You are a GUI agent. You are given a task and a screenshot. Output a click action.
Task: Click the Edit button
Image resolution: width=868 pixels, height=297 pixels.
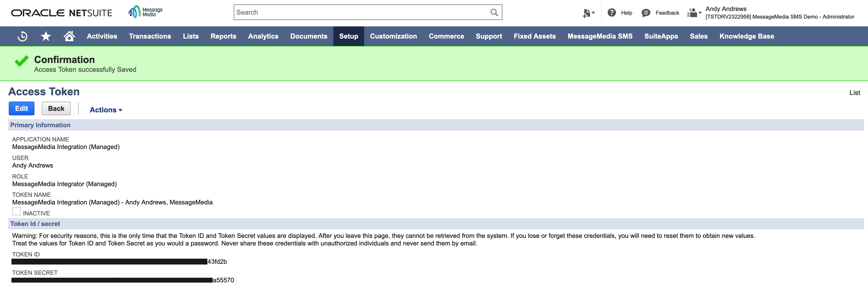21,108
